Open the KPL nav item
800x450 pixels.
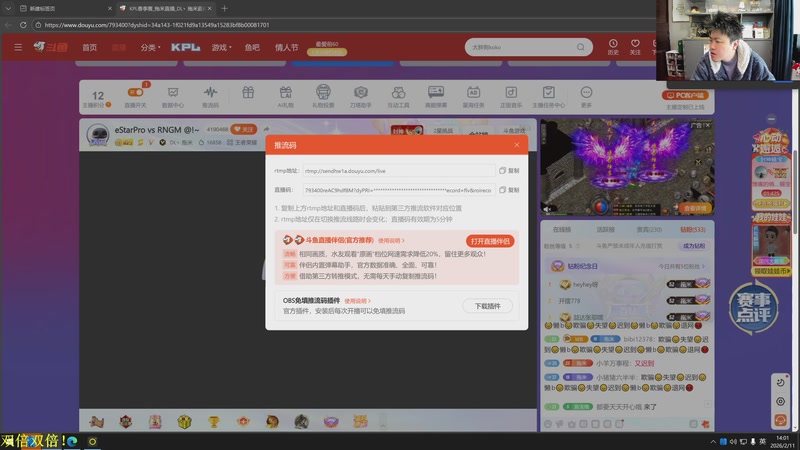186,47
